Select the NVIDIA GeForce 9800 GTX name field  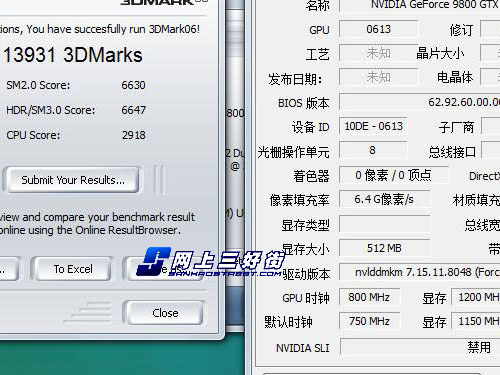[420, 5]
